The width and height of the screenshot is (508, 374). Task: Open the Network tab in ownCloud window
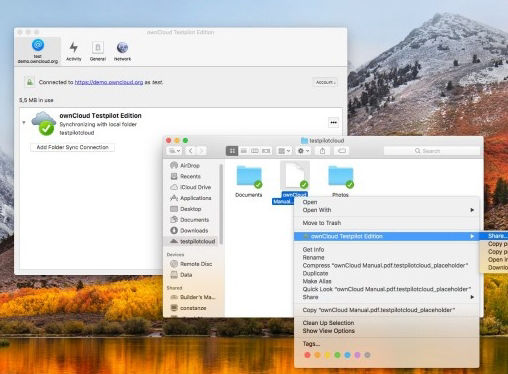coord(122,51)
